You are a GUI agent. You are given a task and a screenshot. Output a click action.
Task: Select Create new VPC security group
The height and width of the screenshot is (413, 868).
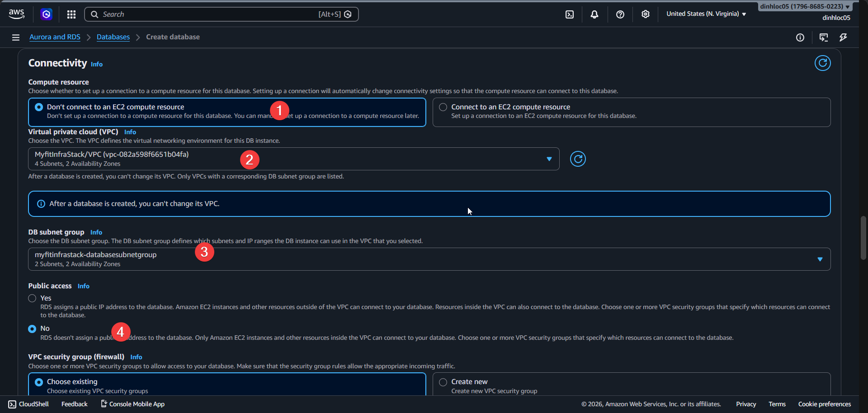[x=443, y=382]
